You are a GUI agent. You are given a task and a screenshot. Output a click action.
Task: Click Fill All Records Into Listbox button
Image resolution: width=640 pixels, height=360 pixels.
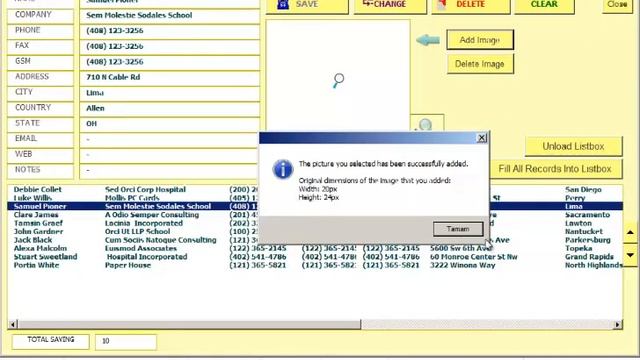(555, 169)
